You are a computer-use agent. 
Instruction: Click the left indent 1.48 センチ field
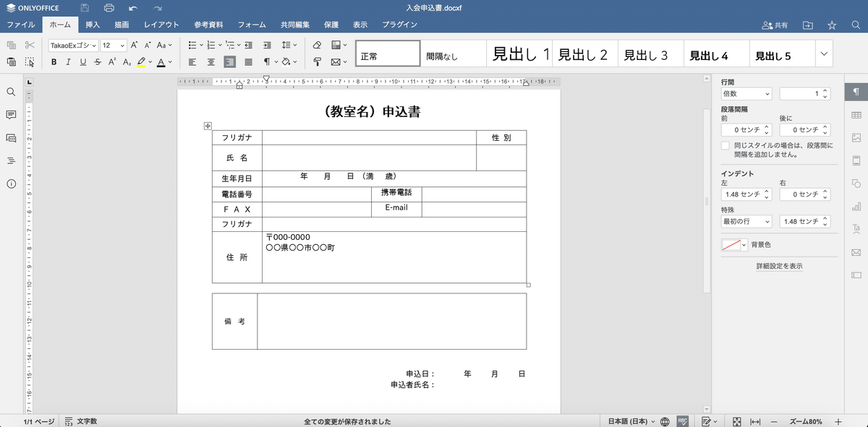click(x=746, y=195)
